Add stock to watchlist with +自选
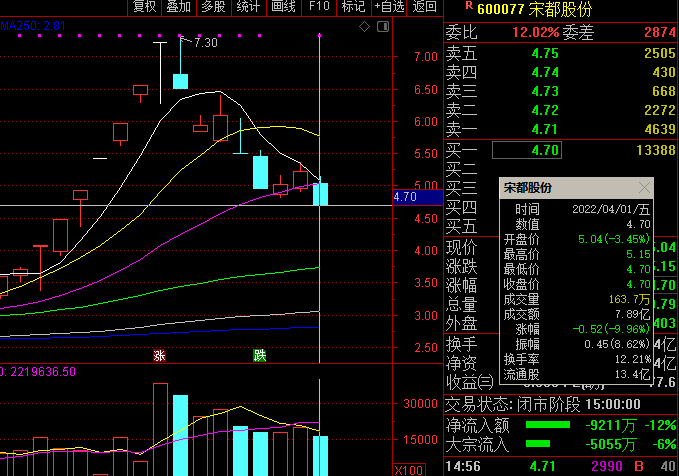The image size is (679, 476). pos(389,7)
